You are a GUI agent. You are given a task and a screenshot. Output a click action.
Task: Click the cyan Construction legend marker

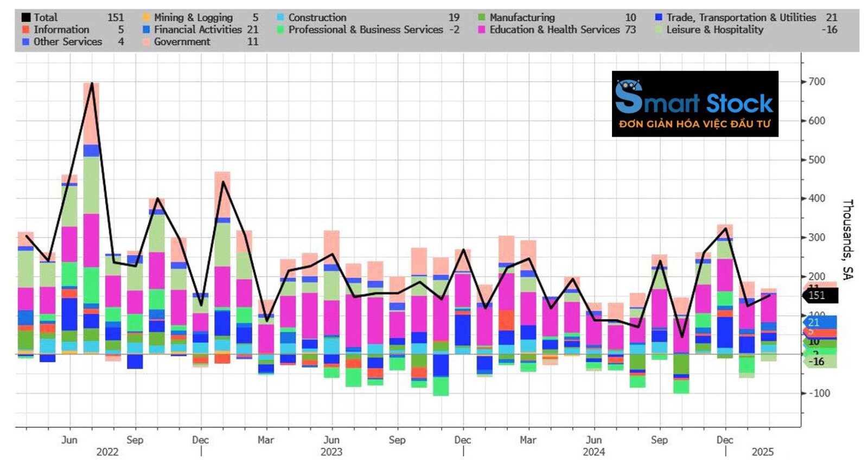click(x=280, y=18)
